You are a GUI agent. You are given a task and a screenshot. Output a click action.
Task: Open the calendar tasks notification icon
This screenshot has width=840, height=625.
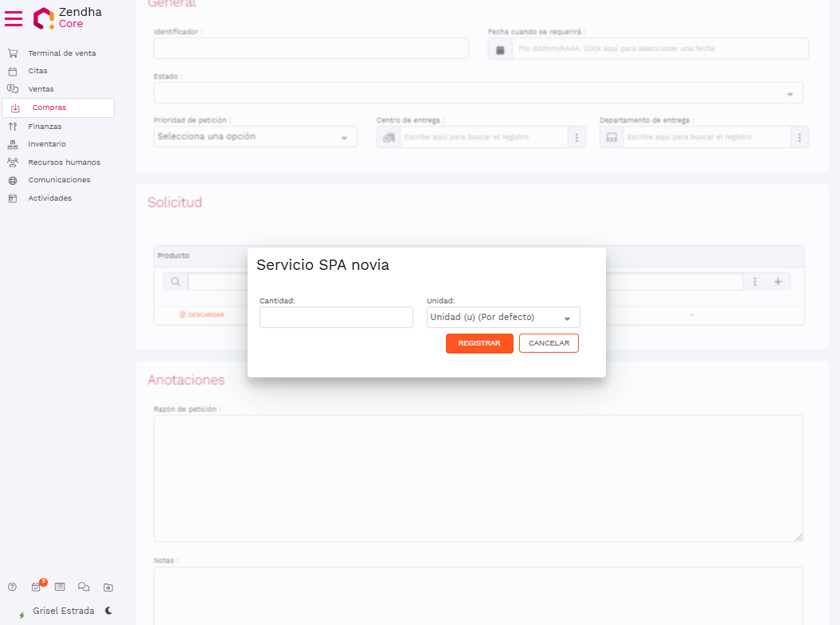pyautogui.click(x=36, y=587)
